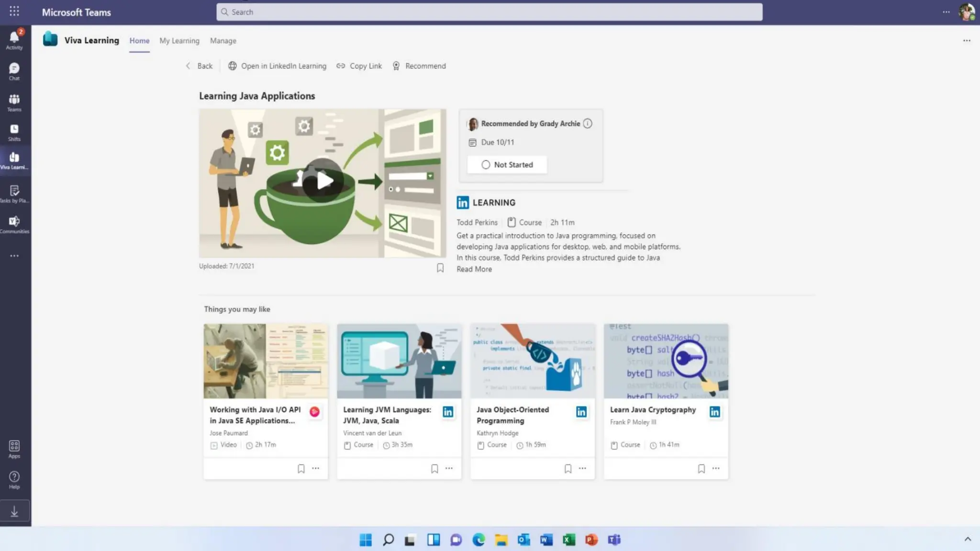
Task: Expand more apps ellipsis in left sidebar
Action: pyautogui.click(x=14, y=256)
